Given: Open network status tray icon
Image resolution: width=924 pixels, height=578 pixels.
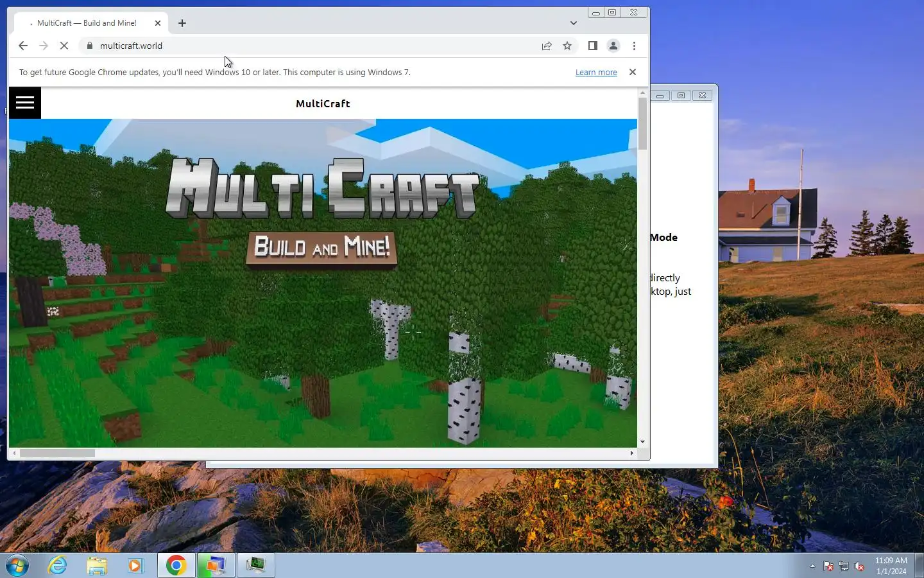Looking at the screenshot, I should (x=844, y=566).
